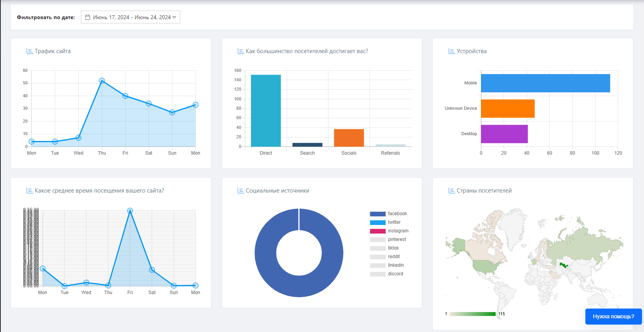Image resolution: width=644 pixels, height=332 pixels.
Task: Click the Direct bar in visitors chart
Action: pyautogui.click(x=266, y=111)
